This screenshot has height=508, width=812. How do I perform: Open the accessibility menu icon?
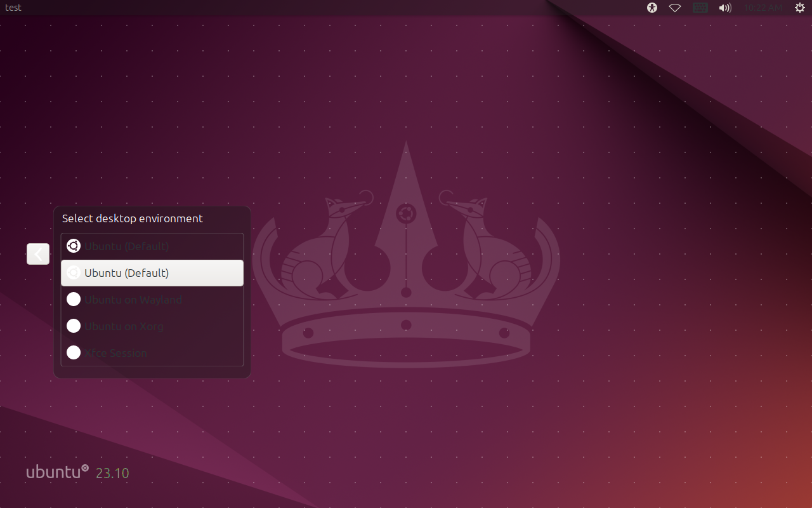pos(652,8)
